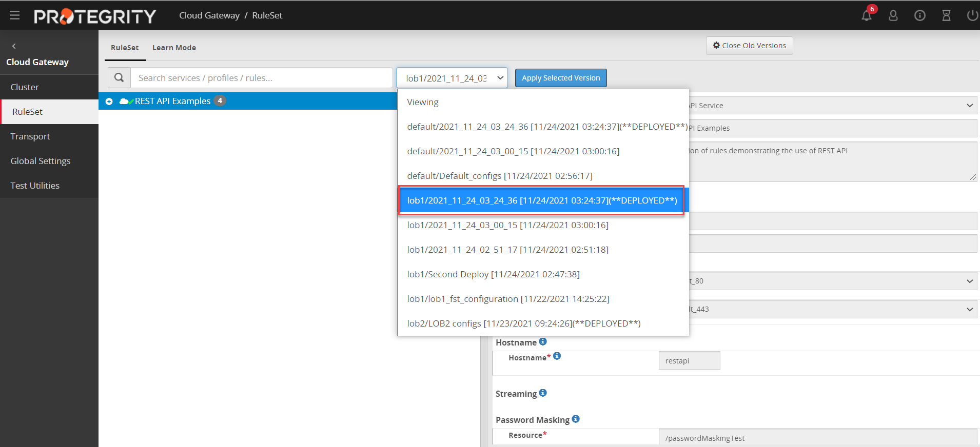Viewport: 980px width, 447px height.
Task: Select default/Default_configs version
Action: [x=543, y=176]
